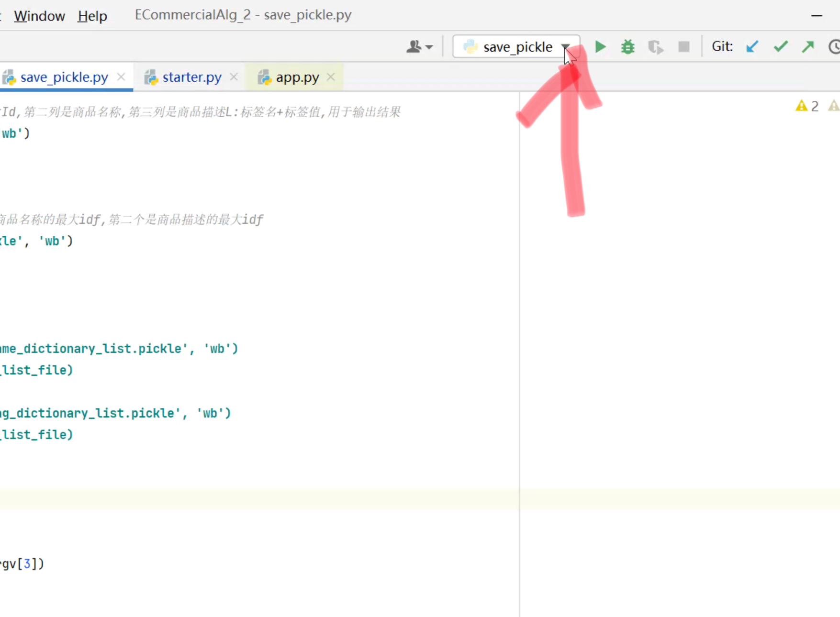The width and height of the screenshot is (840, 617).
Task: Click the comment mentioning 商品描述的最大idf
Action: [x=132, y=220]
